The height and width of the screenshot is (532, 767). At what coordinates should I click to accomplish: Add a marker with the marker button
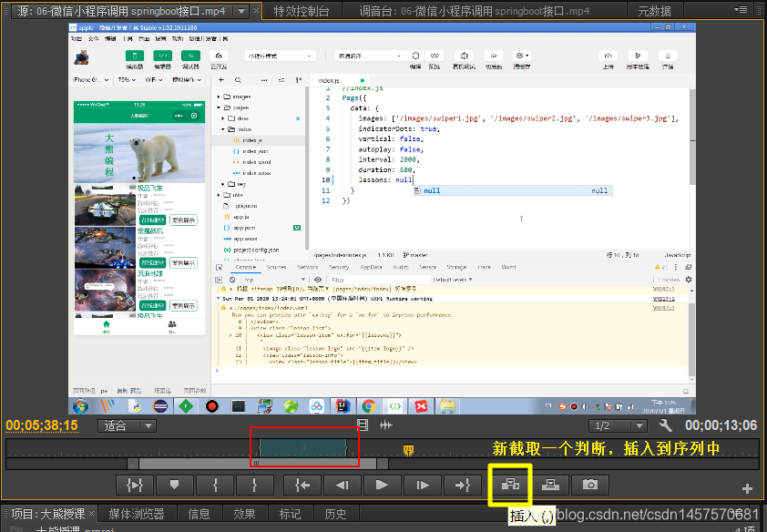click(175, 485)
